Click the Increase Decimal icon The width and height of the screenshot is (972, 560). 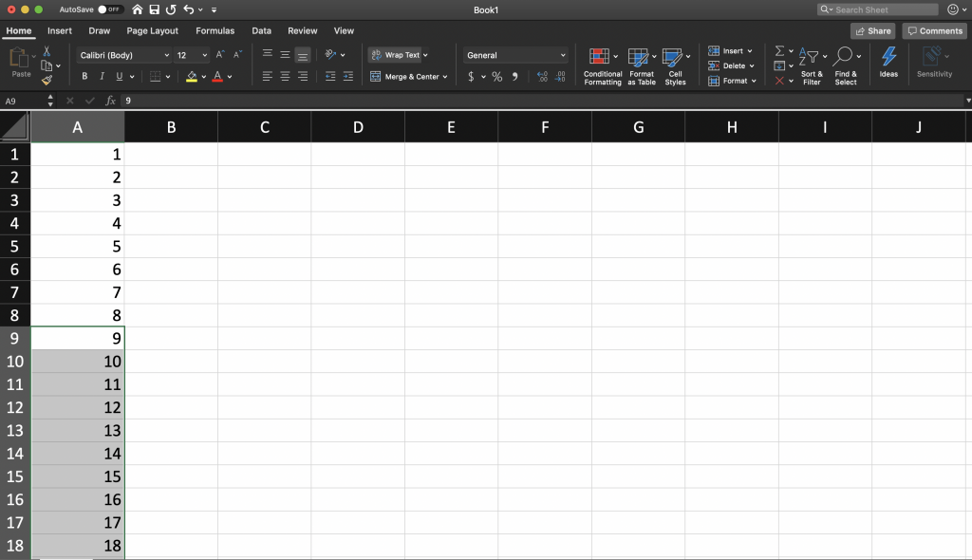tap(542, 76)
